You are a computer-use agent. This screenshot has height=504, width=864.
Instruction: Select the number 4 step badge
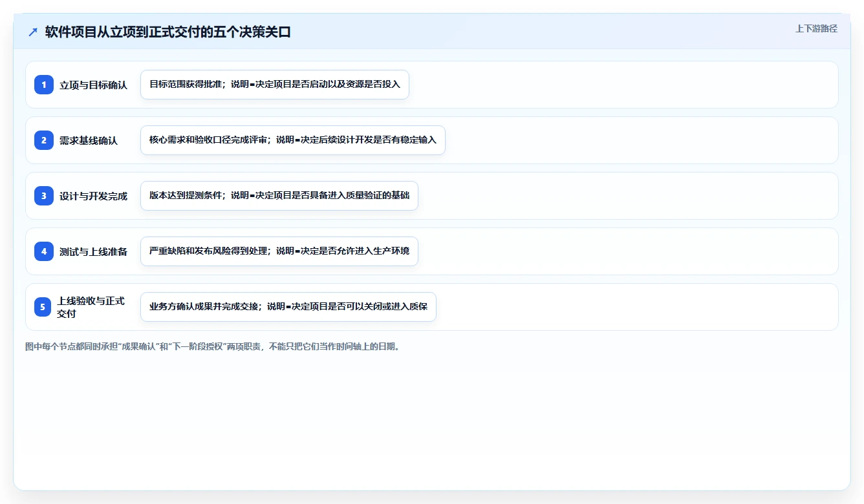click(44, 251)
